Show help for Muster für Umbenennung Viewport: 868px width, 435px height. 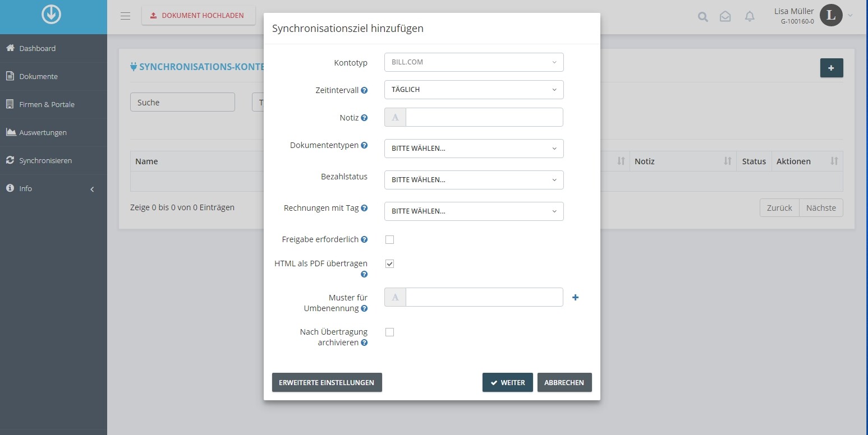(364, 309)
